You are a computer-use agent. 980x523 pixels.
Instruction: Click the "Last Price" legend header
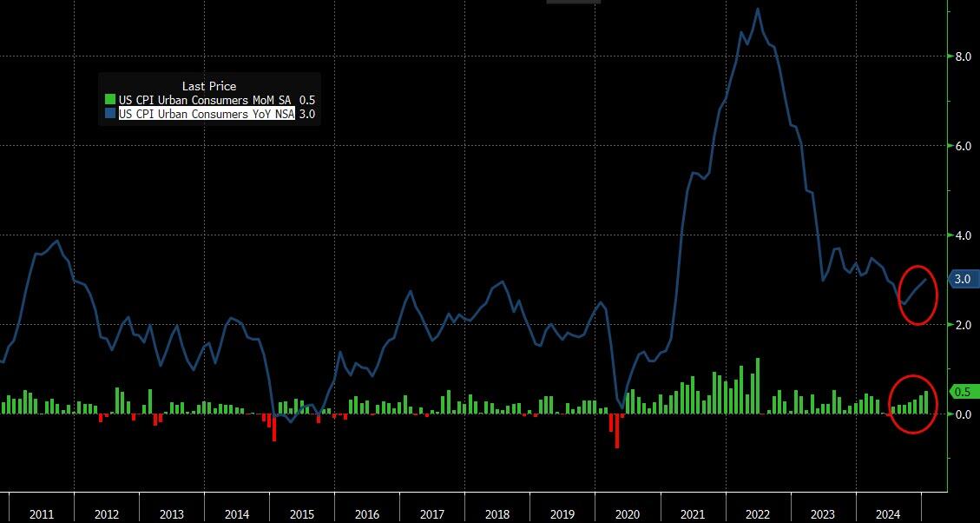tap(208, 86)
